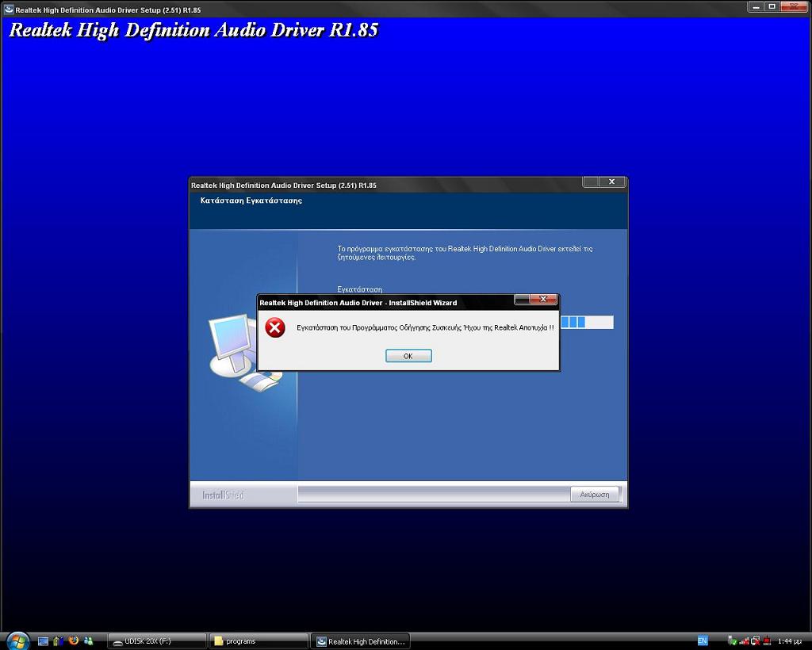Open Windows Live Messenger from quick launch
This screenshot has width=812, height=650.
point(88,640)
